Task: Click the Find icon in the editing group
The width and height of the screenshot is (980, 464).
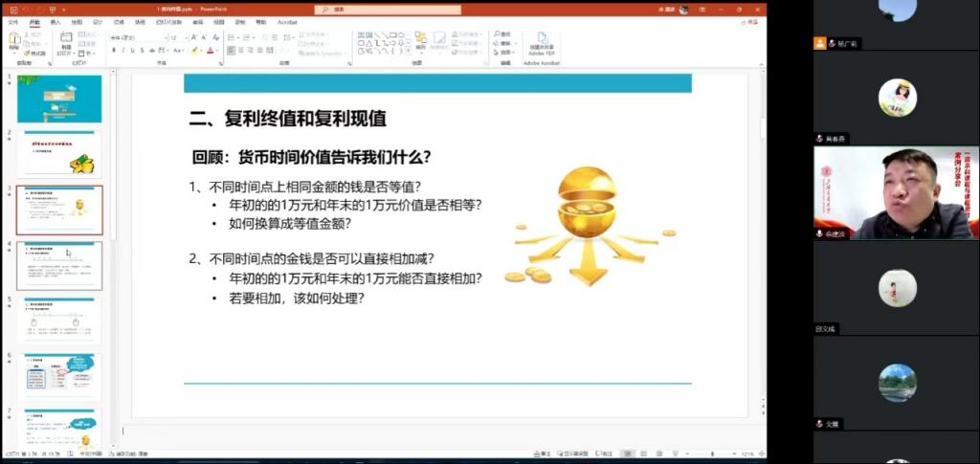Action: click(503, 34)
